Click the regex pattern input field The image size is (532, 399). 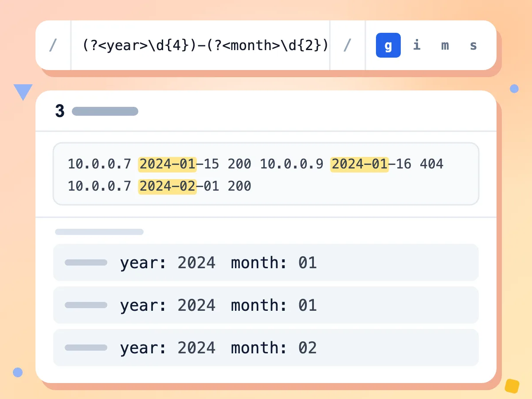click(x=200, y=45)
